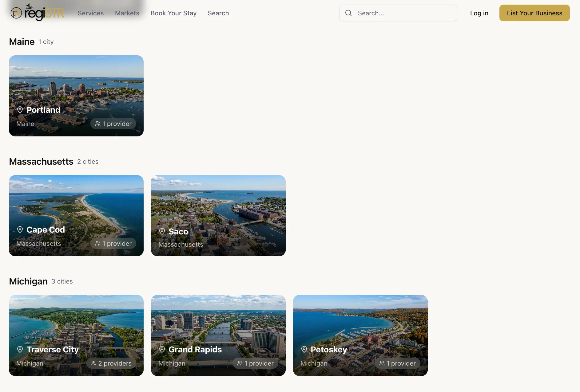580x392 pixels.
Task: Click the location pin icon beside Cape Cod
Action: 20,229
